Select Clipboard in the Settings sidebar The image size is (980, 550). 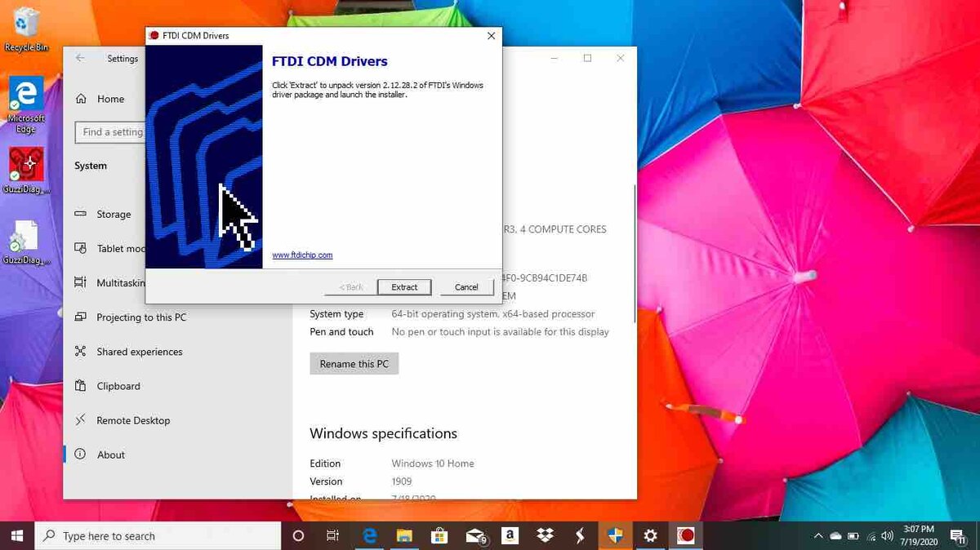118,386
